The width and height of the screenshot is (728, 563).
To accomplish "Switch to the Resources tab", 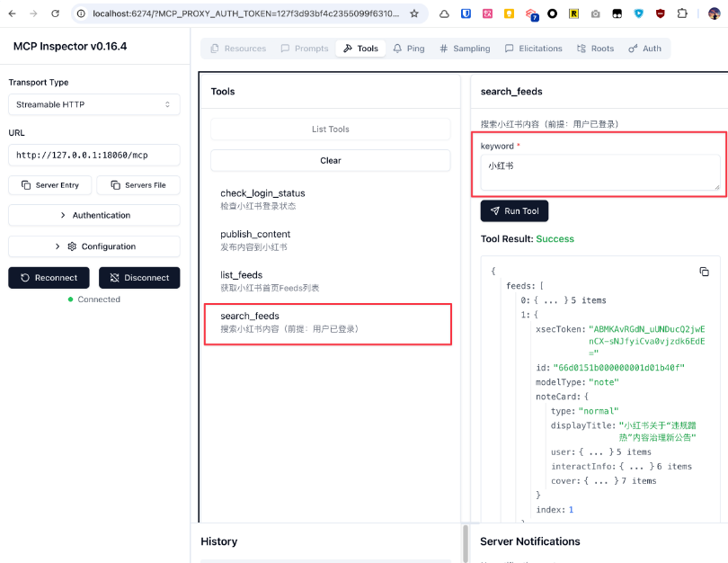I will tap(238, 49).
